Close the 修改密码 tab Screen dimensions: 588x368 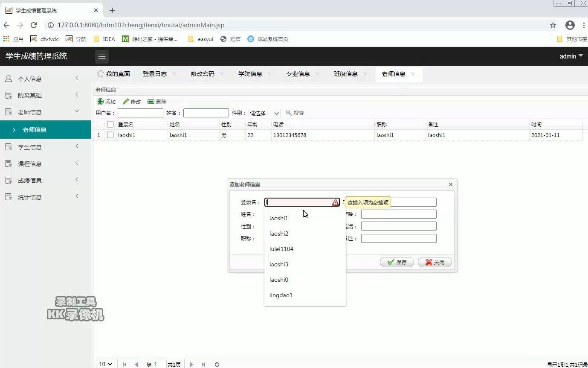click(222, 74)
